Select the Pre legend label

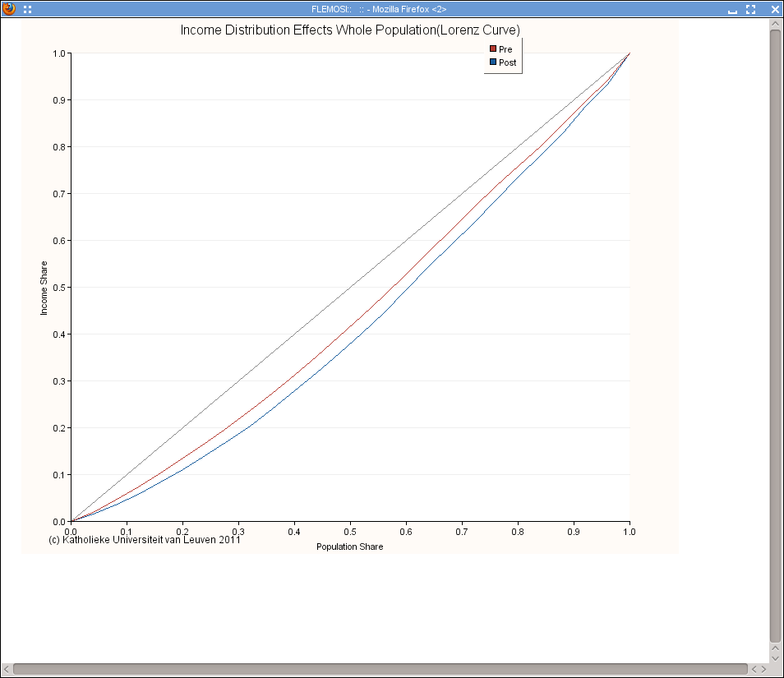[x=505, y=49]
